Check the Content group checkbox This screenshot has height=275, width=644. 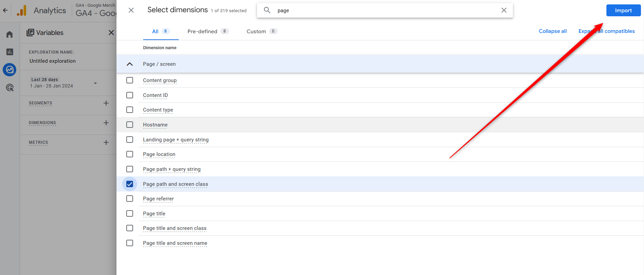click(x=130, y=80)
